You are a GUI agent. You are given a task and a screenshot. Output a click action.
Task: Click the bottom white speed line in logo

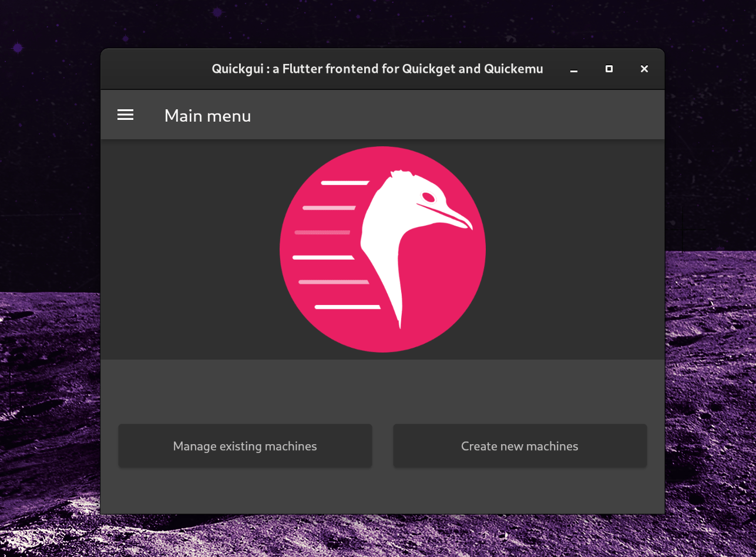tap(347, 307)
